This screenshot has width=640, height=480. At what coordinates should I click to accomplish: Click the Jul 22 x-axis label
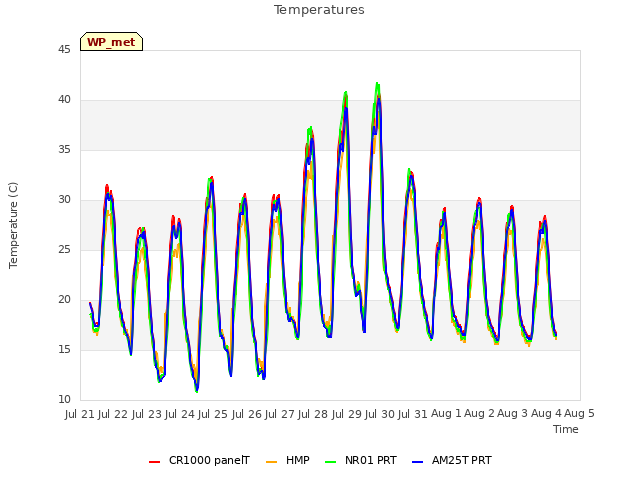pyautogui.click(x=113, y=414)
